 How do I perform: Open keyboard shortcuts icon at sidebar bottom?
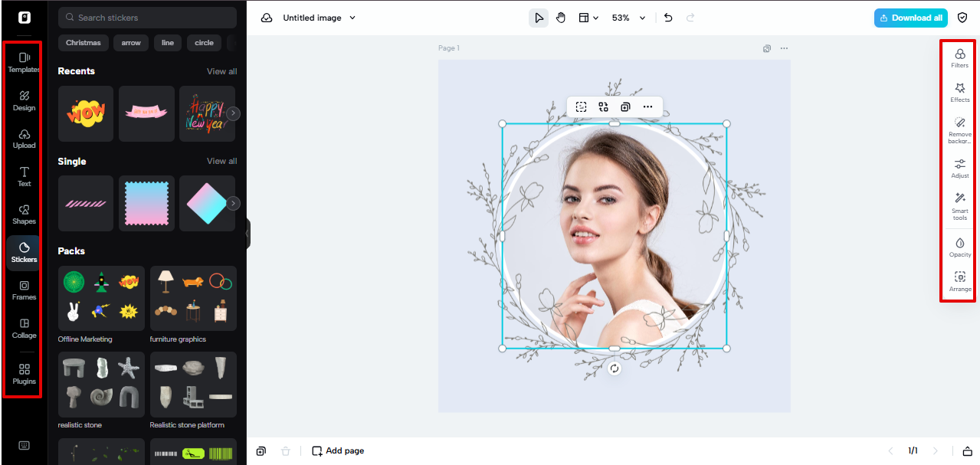tap(24, 446)
